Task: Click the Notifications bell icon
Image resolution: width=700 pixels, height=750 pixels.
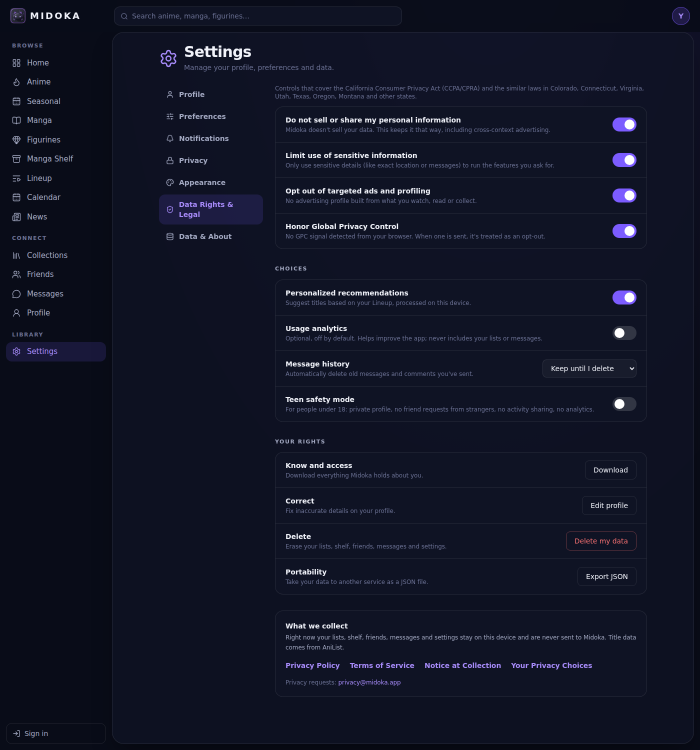Action: point(170,138)
